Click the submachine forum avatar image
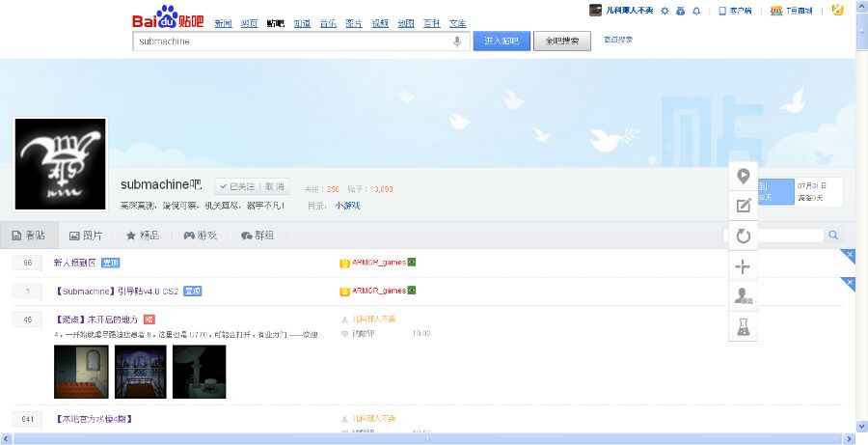Image resolution: width=868 pixels, height=445 pixels. click(61, 164)
